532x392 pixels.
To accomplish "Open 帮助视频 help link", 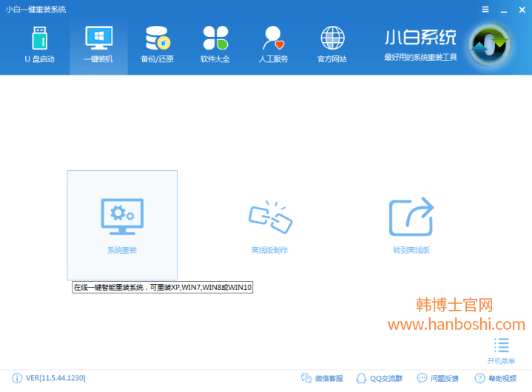I will pyautogui.click(x=496, y=378).
